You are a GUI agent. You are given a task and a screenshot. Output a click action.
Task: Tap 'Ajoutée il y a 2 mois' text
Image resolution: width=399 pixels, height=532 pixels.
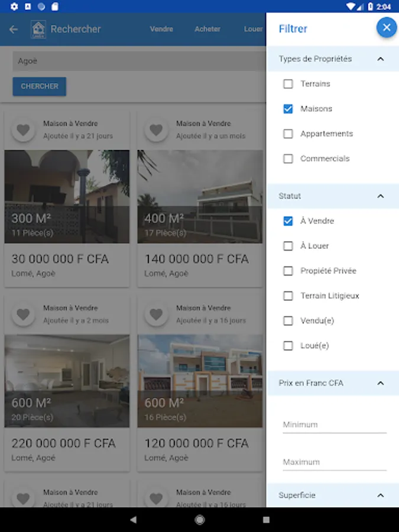[76, 320]
